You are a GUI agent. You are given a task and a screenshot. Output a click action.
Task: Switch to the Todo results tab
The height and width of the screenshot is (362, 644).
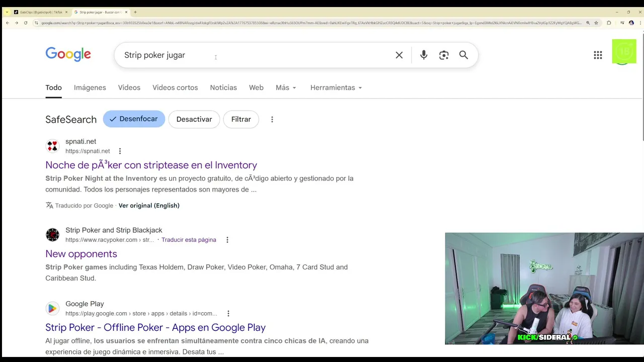[53, 87]
